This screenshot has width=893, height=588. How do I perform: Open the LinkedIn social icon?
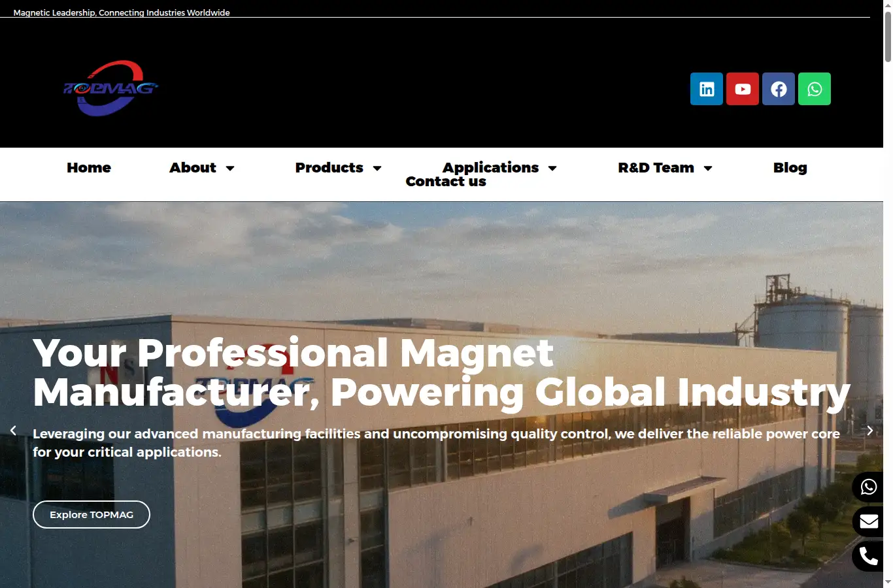tap(707, 89)
